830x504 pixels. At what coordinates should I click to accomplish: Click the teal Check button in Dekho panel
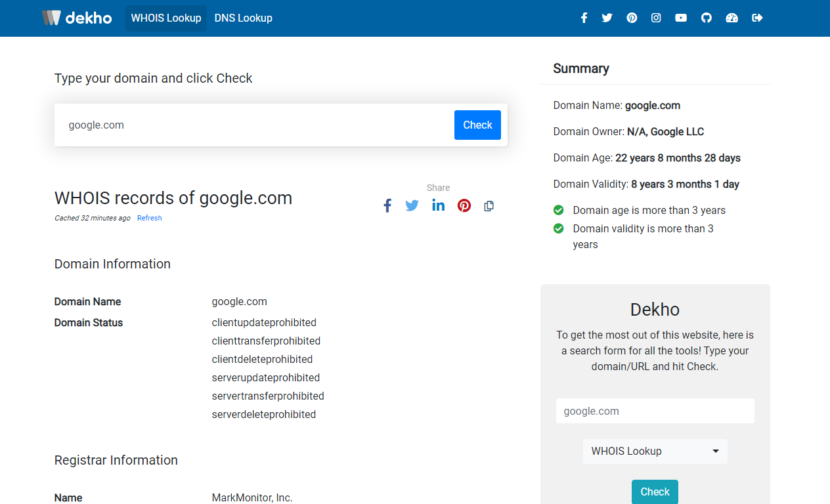tap(655, 492)
